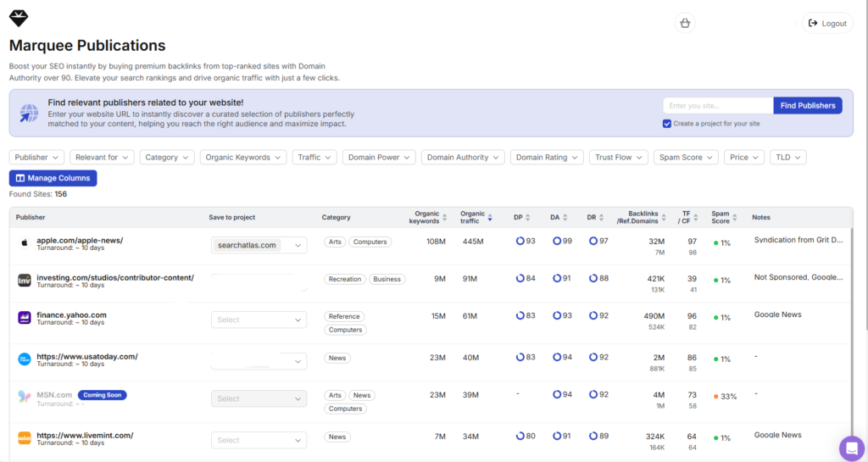Click the MSN butterfly favicon
This screenshot has height=462, width=868.
[25, 397]
